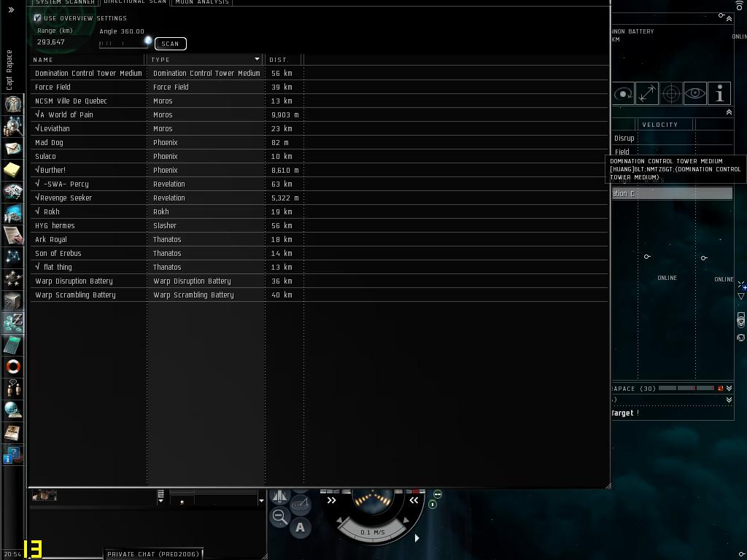This screenshot has width=747, height=560.
Task: Click the ship speed gauge 0.1 M/S
Action: (x=373, y=532)
